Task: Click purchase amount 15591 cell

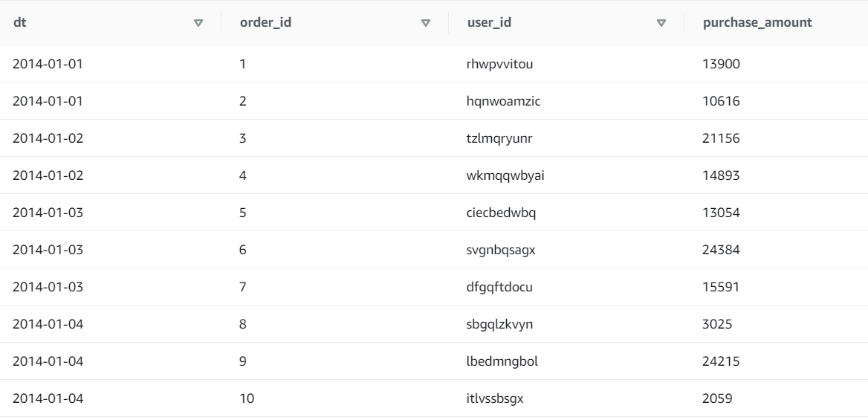Action: tap(721, 287)
